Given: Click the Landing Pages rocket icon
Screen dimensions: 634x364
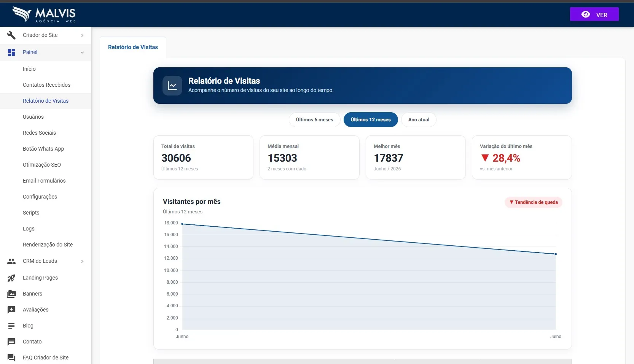Looking at the screenshot, I should (x=11, y=278).
